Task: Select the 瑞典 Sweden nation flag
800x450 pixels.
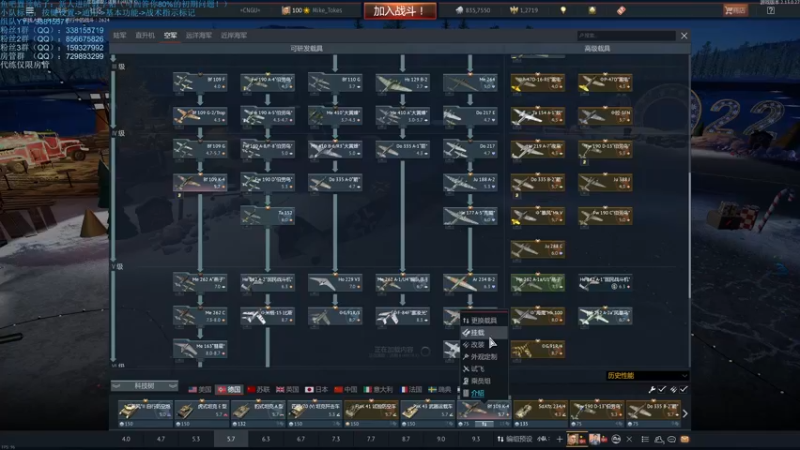Action: pyautogui.click(x=440, y=389)
